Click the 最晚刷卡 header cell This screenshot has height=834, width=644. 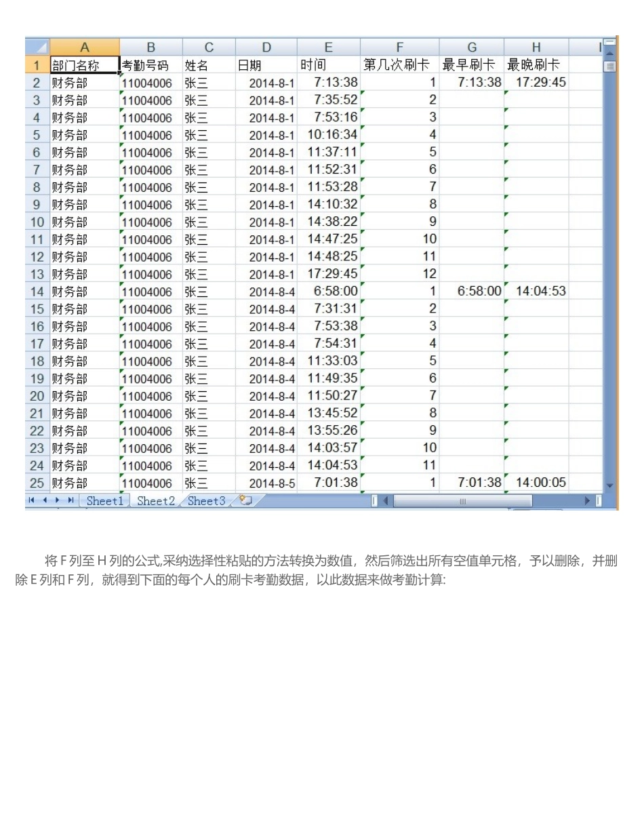tap(536, 65)
